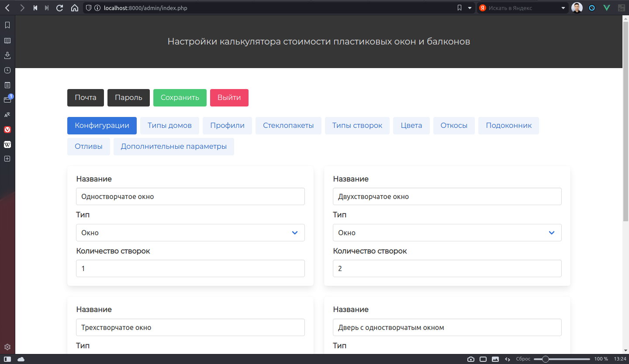This screenshot has width=629, height=364.
Task: Open the Wikipedia web panel
Action: 7,144
